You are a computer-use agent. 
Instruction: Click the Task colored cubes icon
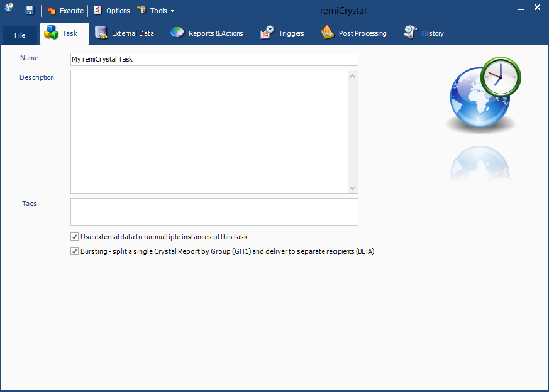click(51, 33)
